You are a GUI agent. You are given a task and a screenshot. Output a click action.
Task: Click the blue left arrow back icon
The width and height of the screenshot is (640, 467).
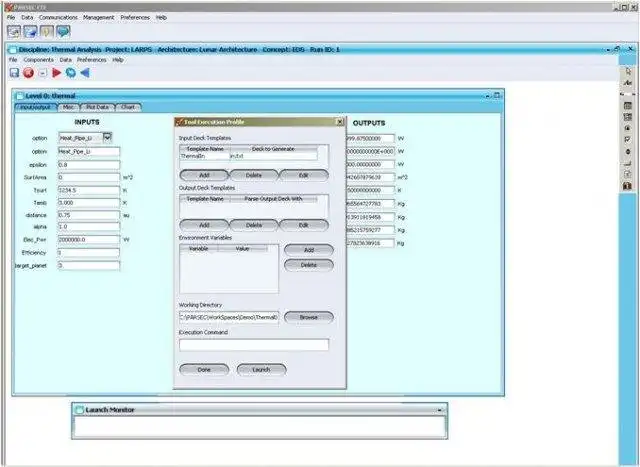point(85,73)
